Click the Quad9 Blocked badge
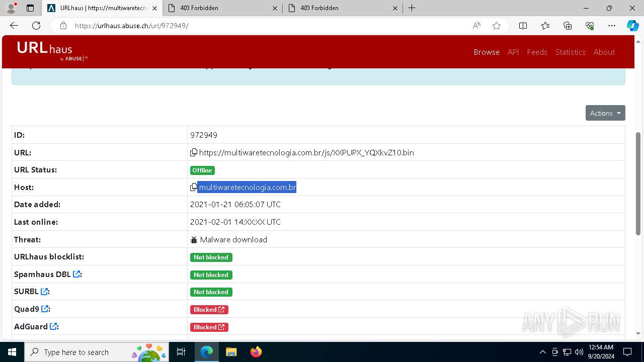The width and height of the screenshot is (644, 362). tap(209, 309)
